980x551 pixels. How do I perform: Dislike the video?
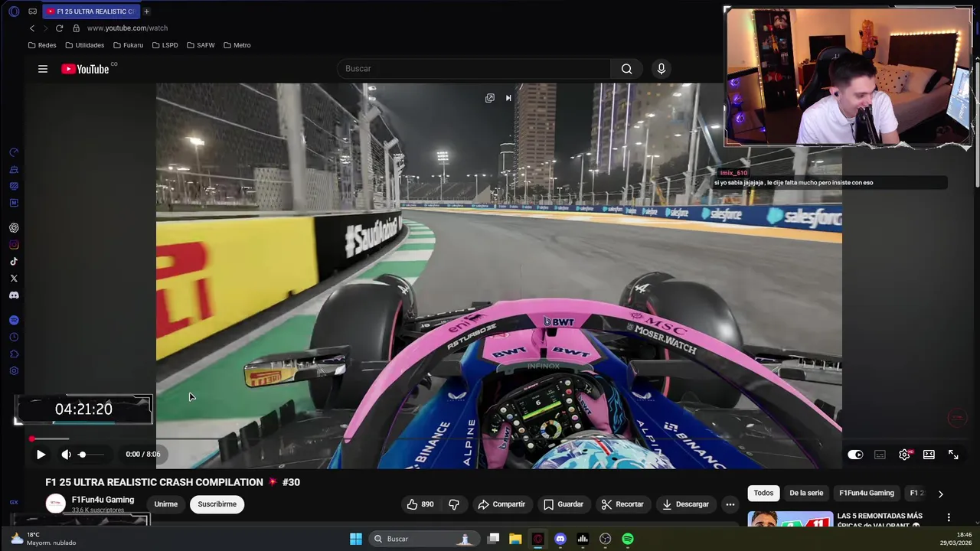tap(454, 504)
